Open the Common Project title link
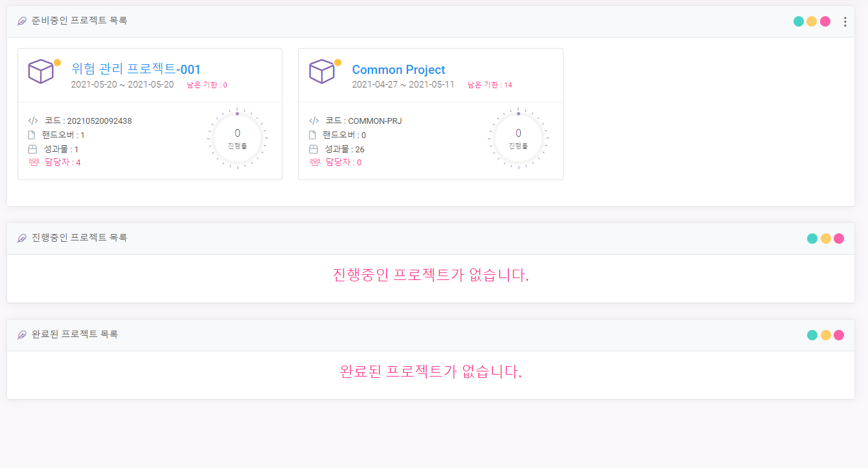 (398, 69)
